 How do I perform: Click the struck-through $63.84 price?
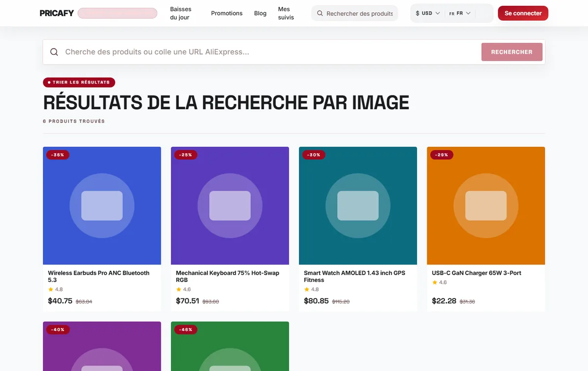coord(84,301)
